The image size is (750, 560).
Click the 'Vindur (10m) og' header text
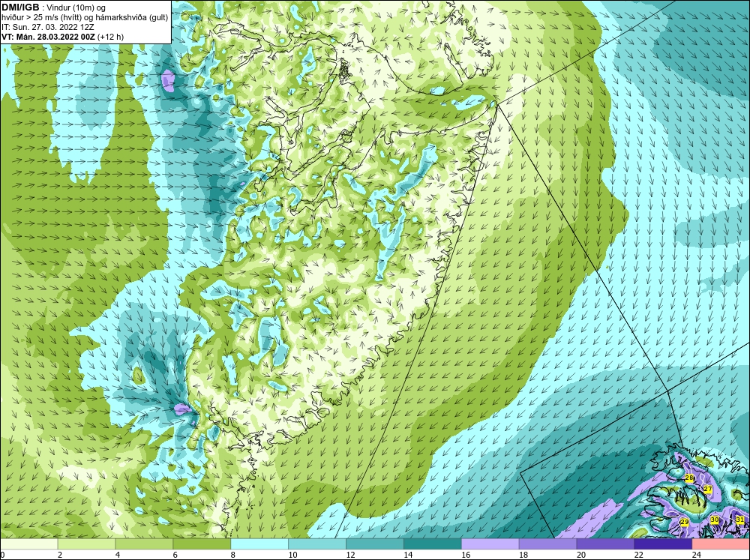click(76, 7)
